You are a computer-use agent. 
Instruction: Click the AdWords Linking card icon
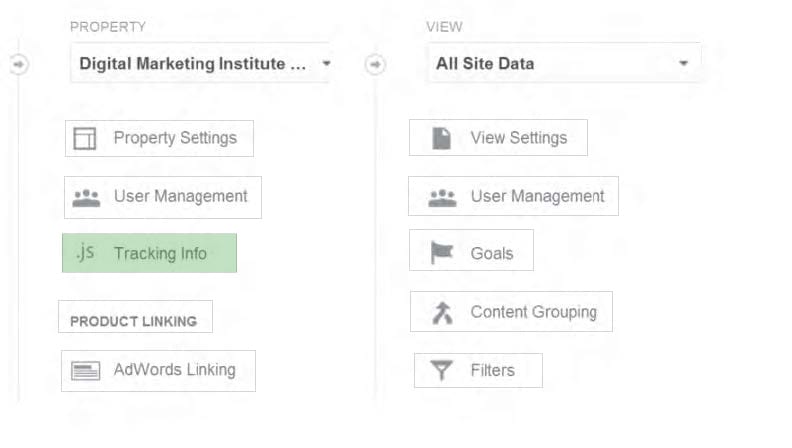(x=85, y=371)
